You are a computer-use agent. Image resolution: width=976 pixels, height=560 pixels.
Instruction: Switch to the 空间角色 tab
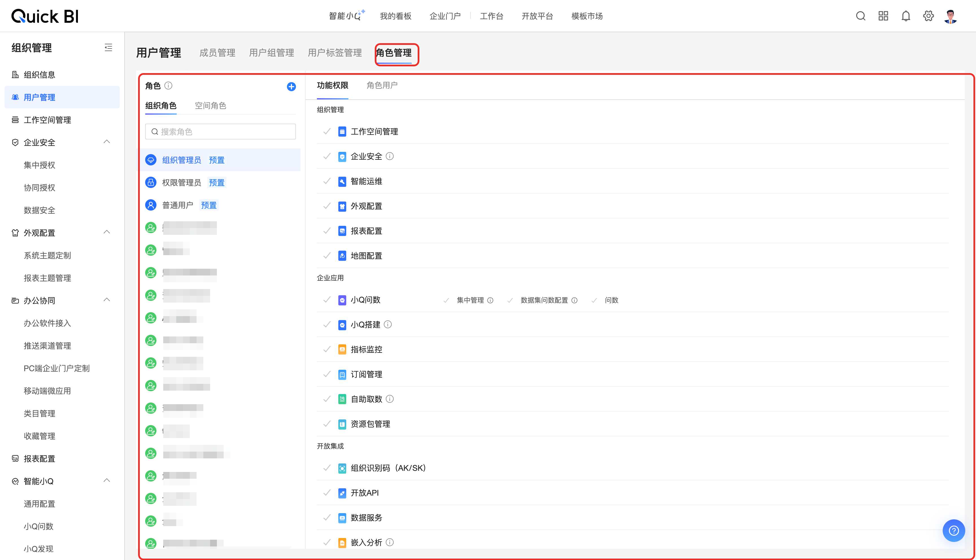[x=210, y=105]
